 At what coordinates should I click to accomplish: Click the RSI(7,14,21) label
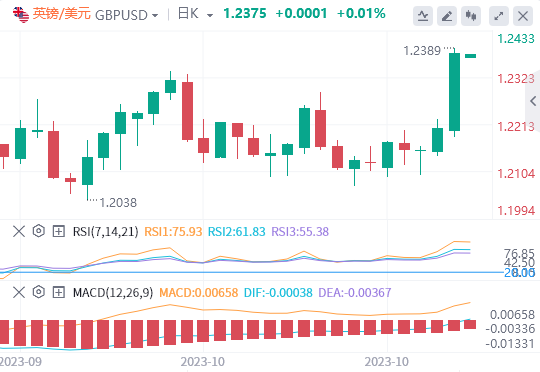105,231
